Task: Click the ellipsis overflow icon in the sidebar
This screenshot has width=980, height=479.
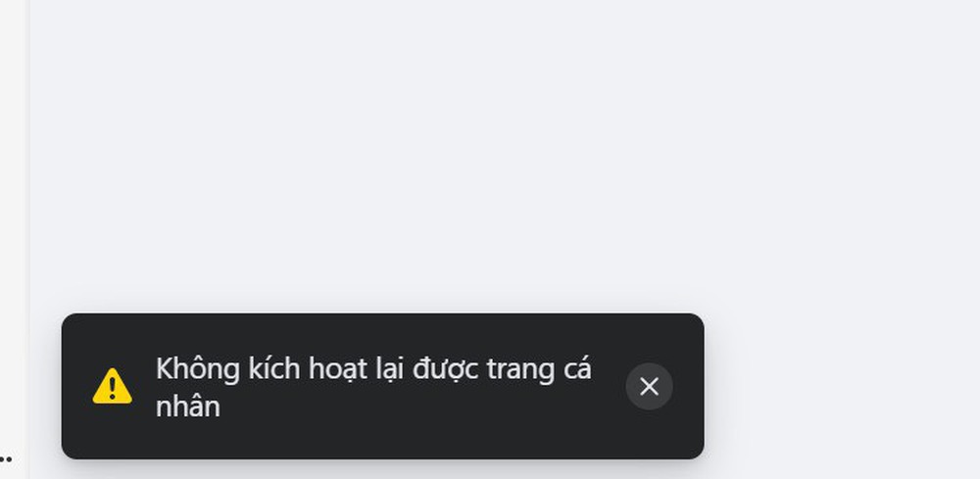Action: pyautogui.click(x=6, y=459)
